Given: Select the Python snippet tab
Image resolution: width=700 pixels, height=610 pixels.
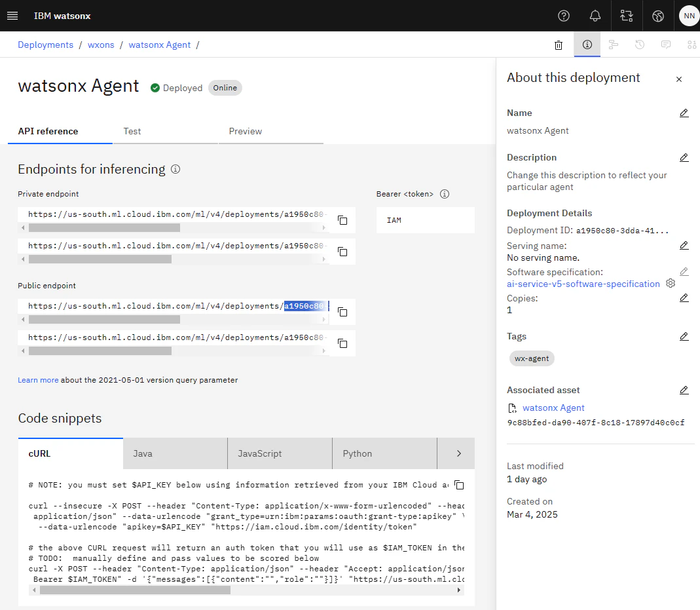Looking at the screenshot, I should (384, 453).
